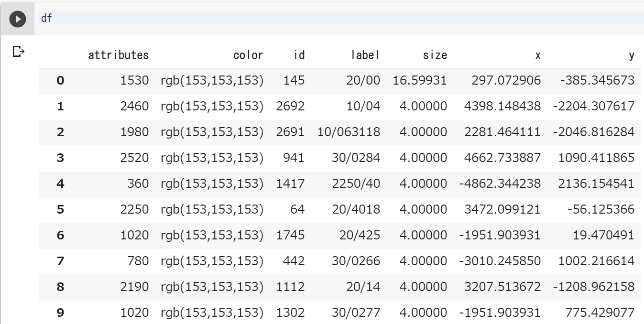Click the y value 1090.411865
This screenshot has width=644, height=324.
[596, 158]
